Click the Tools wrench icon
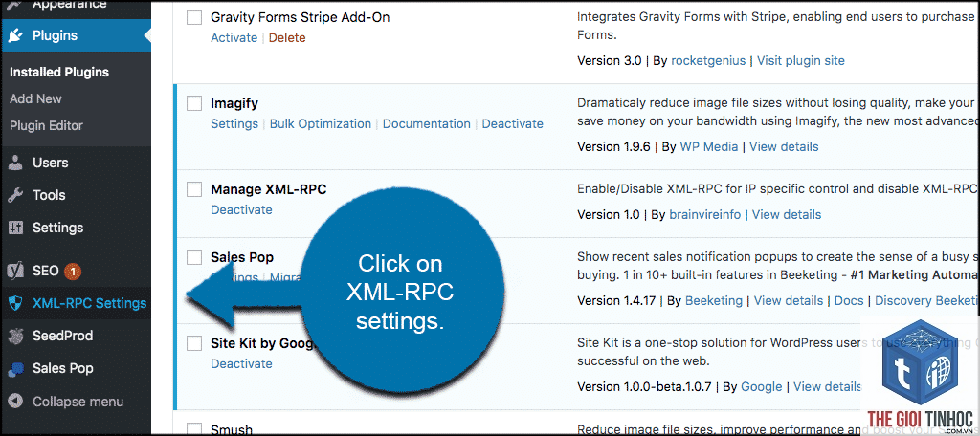The image size is (980, 436). point(15,195)
